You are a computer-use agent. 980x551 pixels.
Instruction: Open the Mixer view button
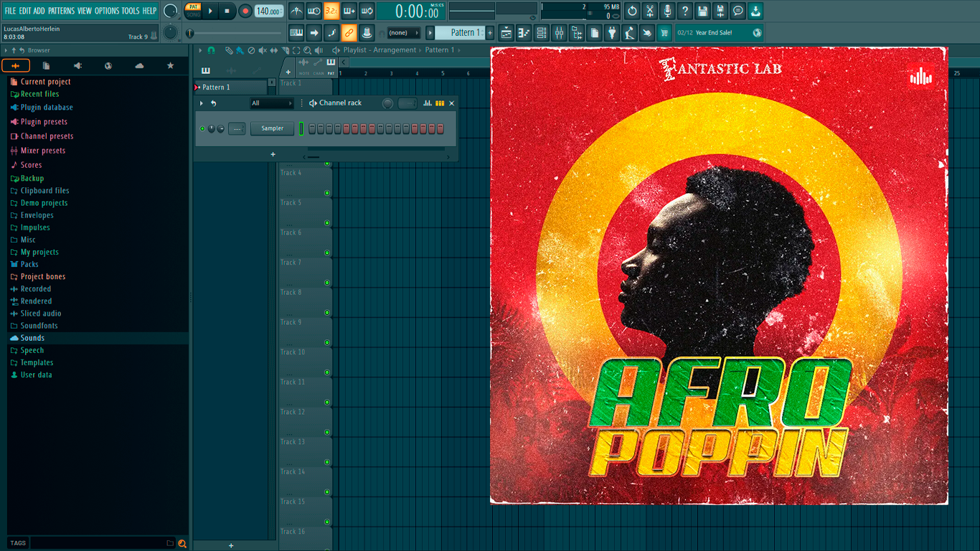tap(559, 32)
